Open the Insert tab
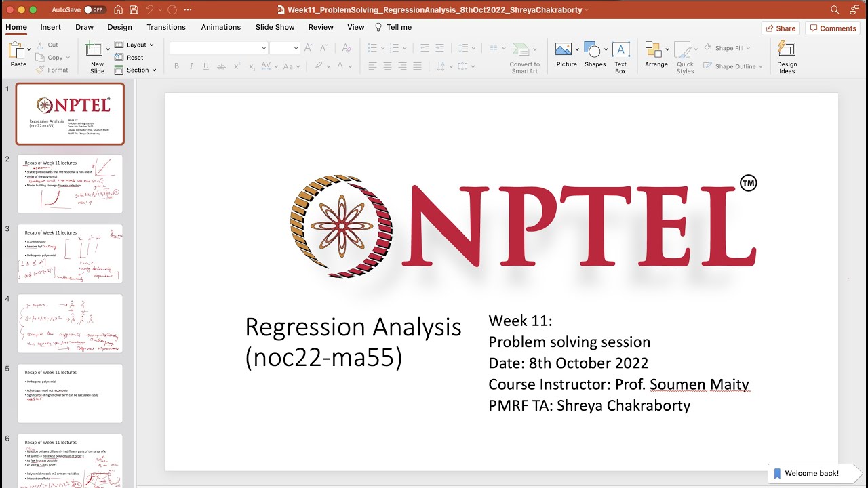 point(51,27)
